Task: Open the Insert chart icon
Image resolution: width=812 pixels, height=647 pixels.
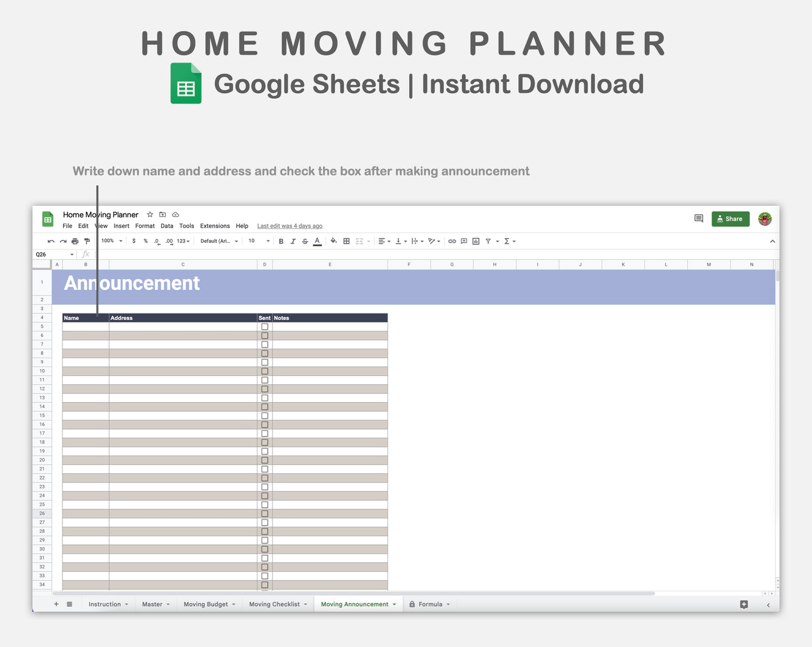Action: tap(475, 241)
